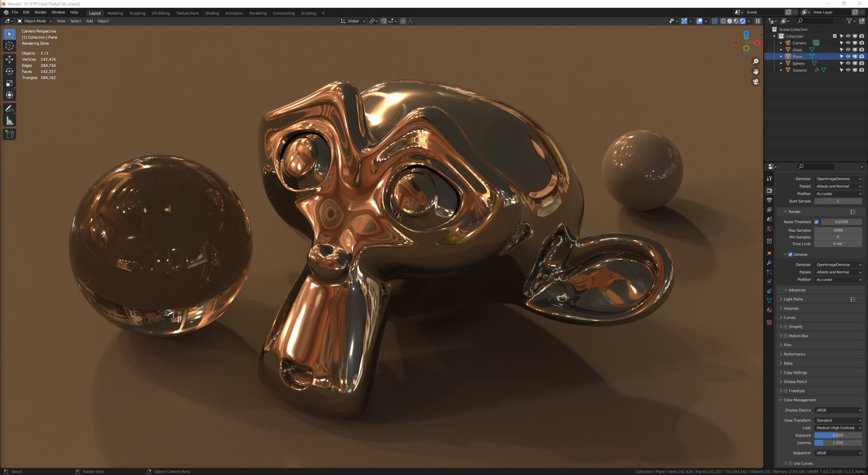
Task: Disable the Noise Threshold checkbox
Action: [816, 222]
